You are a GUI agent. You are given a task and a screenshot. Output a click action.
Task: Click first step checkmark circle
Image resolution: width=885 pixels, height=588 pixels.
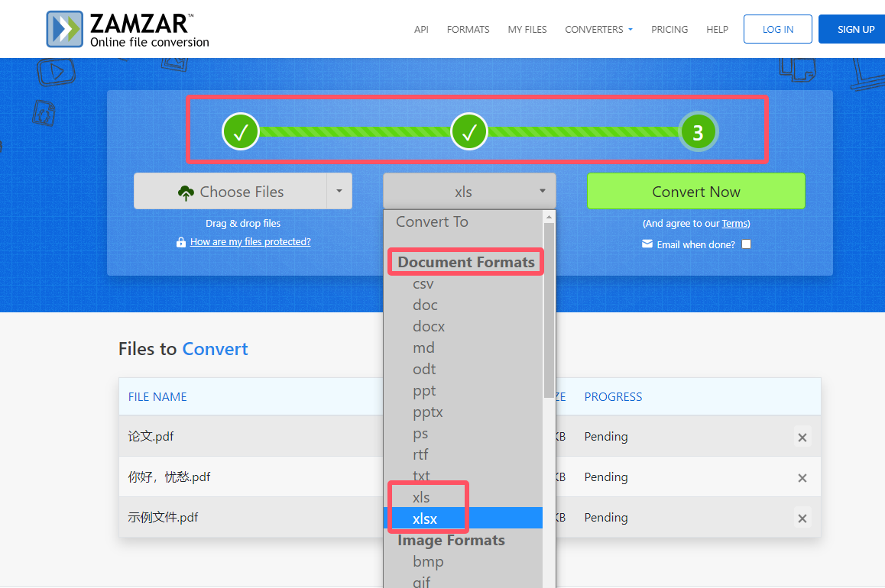point(241,131)
